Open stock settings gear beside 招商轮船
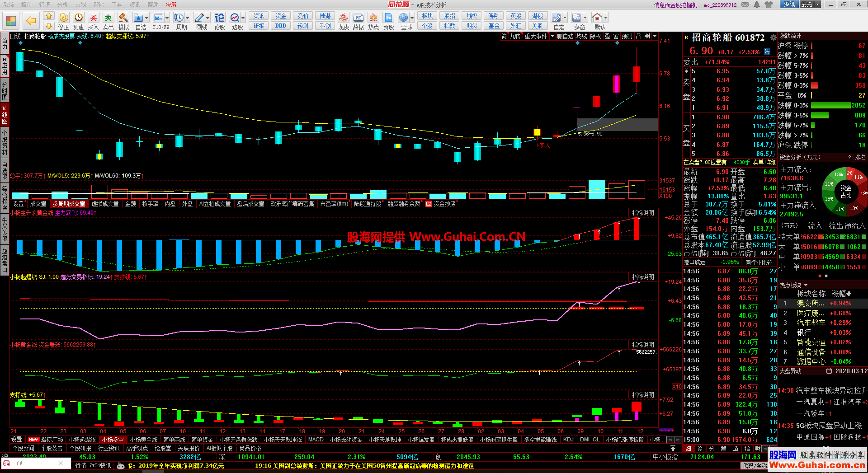 773,38
